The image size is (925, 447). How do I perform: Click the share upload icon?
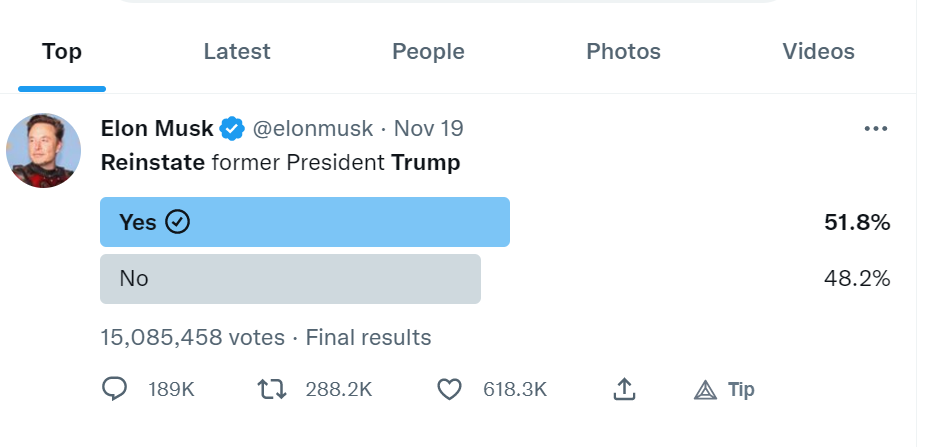624,389
